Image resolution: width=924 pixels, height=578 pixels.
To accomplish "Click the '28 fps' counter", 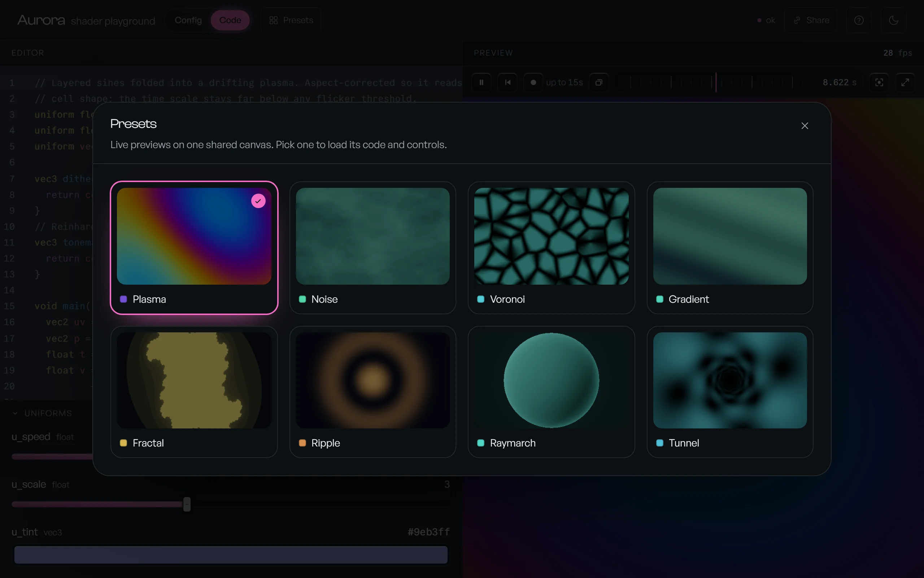I will pyautogui.click(x=898, y=53).
